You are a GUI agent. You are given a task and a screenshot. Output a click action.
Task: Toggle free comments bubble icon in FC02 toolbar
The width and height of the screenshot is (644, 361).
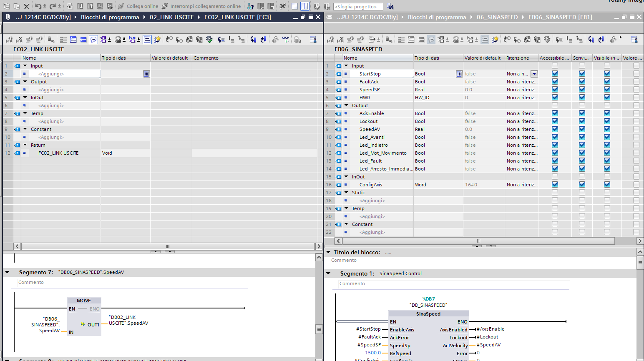point(93,40)
